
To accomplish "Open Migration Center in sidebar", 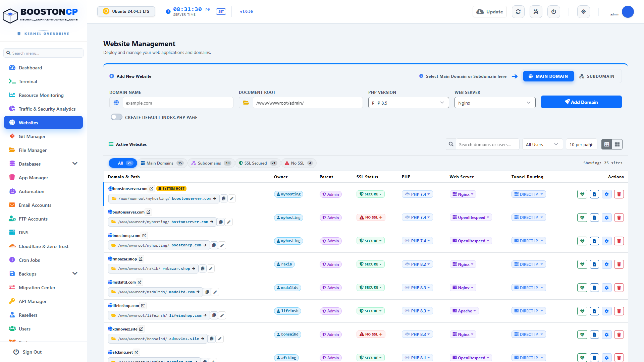I will coord(43,287).
